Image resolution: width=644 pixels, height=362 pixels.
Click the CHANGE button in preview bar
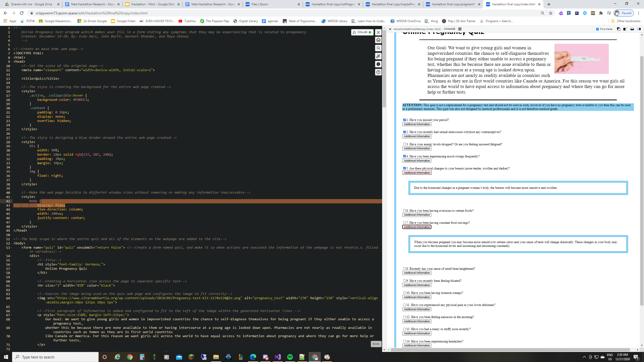pyautogui.click(x=450, y=29)
